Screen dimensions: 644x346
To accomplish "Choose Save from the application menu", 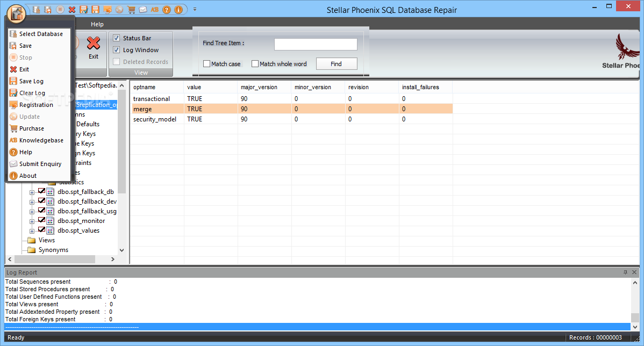I will (40, 46).
